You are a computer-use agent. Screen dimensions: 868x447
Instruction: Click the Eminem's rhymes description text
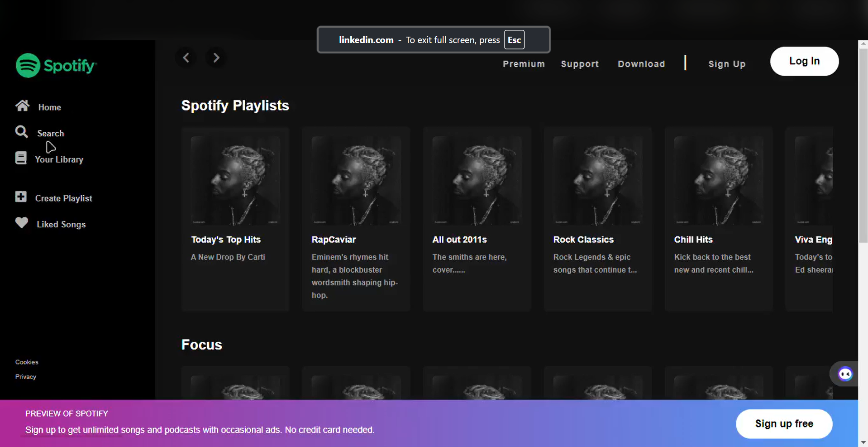pyautogui.click(x=355, y=276)
